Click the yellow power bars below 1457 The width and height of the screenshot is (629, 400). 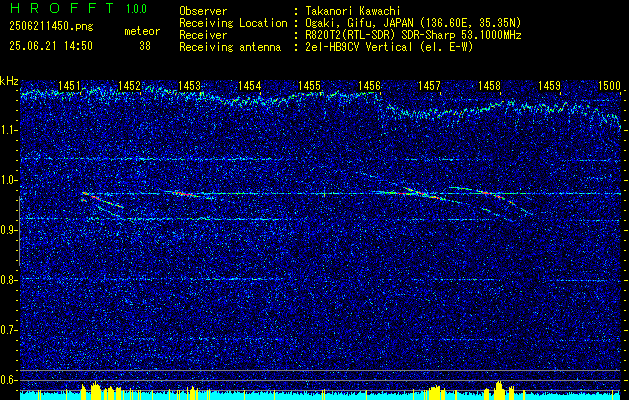click(434, 392)
